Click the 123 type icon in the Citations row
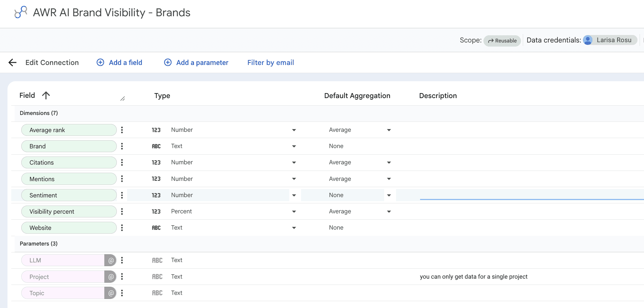 156,162
